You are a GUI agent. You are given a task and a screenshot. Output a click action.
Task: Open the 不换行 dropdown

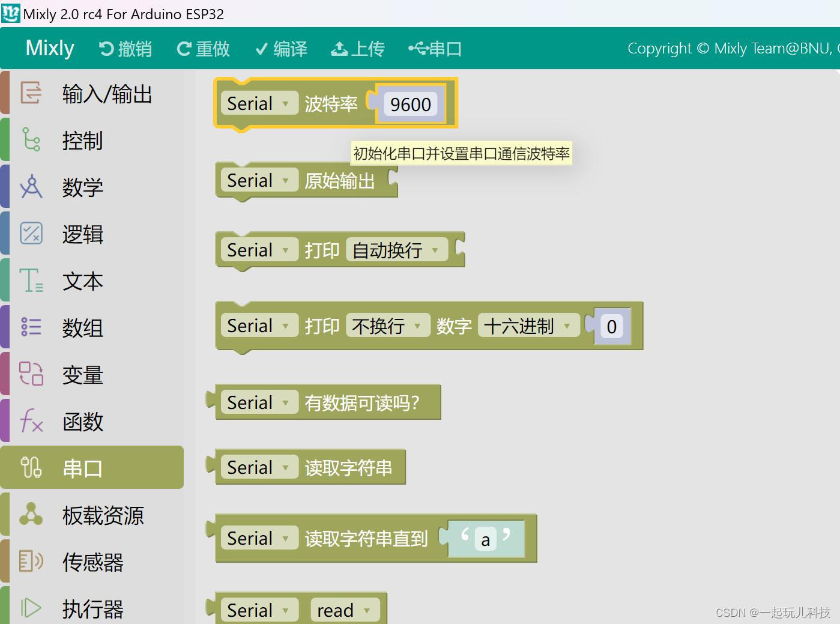click(388, 326)
